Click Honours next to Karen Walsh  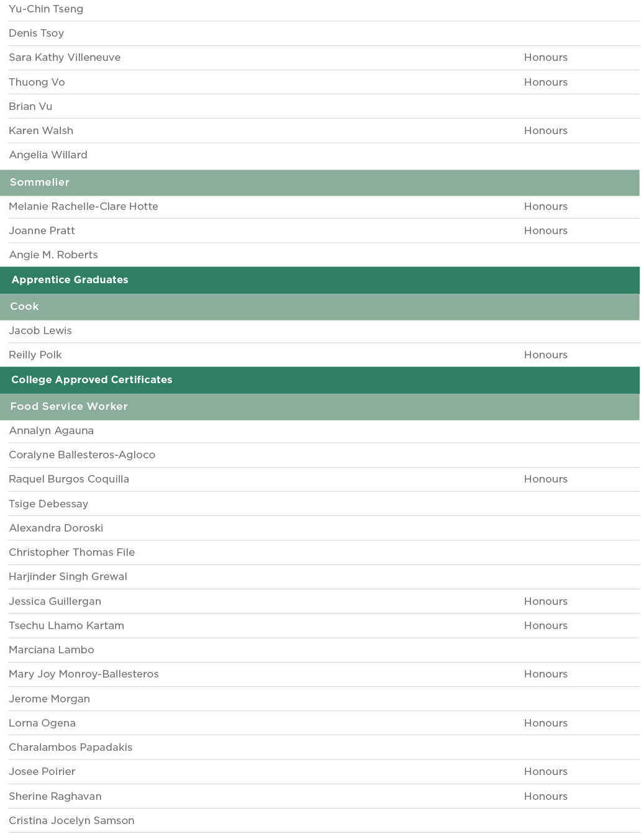pyautogui.click(x=545, y=131)
